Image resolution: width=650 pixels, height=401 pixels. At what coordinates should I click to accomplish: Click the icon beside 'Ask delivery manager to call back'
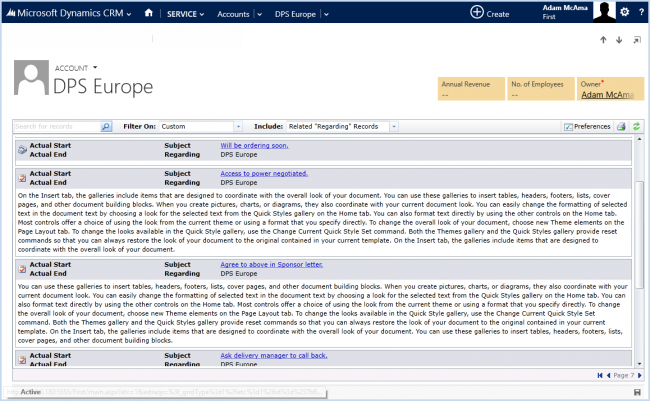pyautogui.click(x=22, y=360)
